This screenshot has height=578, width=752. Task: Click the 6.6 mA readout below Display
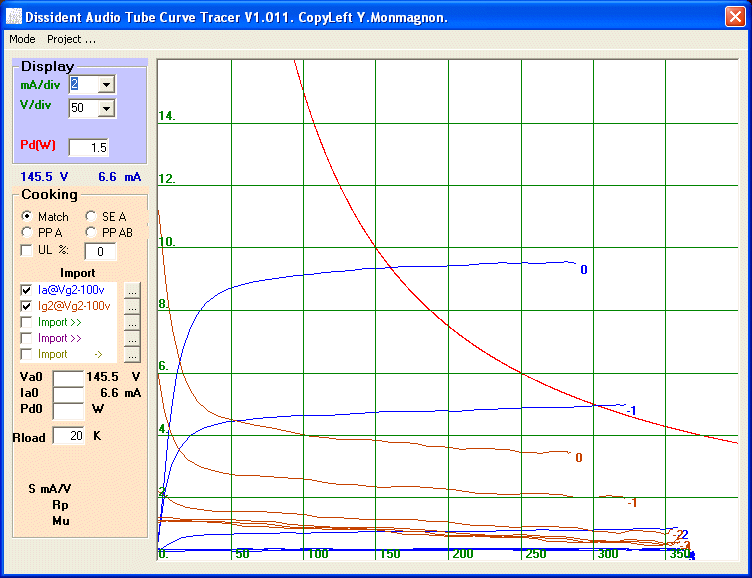point(120,177)
